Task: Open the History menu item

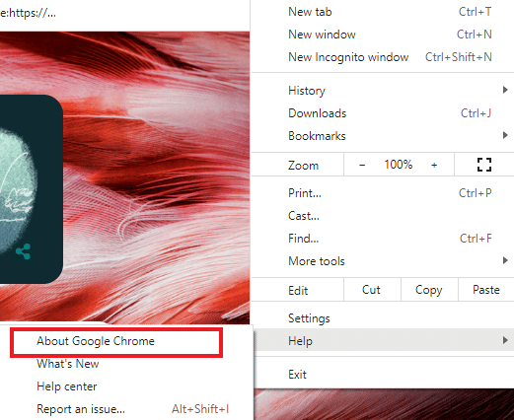Action: (x=383, y=91)
